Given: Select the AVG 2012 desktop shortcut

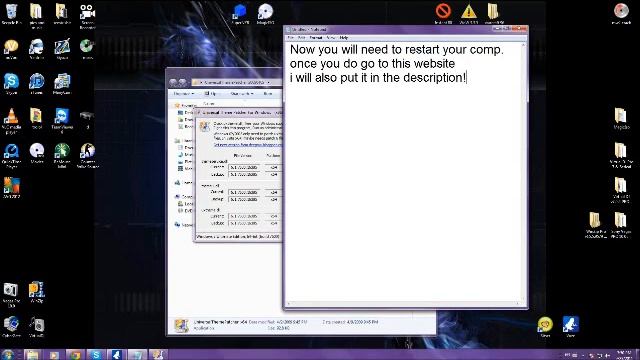Looking at the screenshot, I should click(x=11, y=187).
